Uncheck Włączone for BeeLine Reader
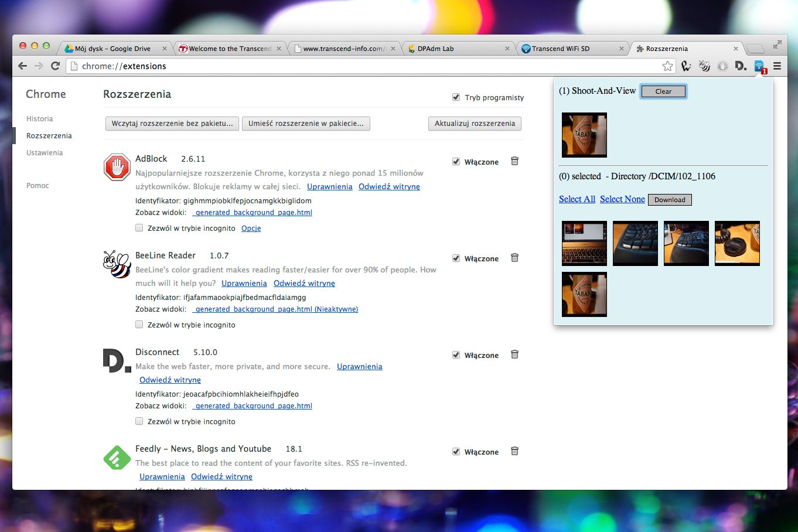798x532 pixels. 456,258
